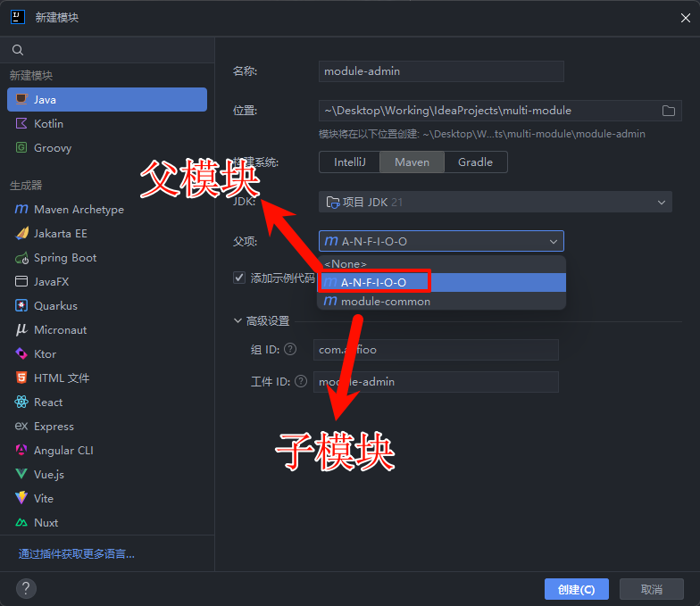Viewport: 700px width, 606px height.
Task: Edit the 名称 field module-admin
Action: (x=441, y=71)
